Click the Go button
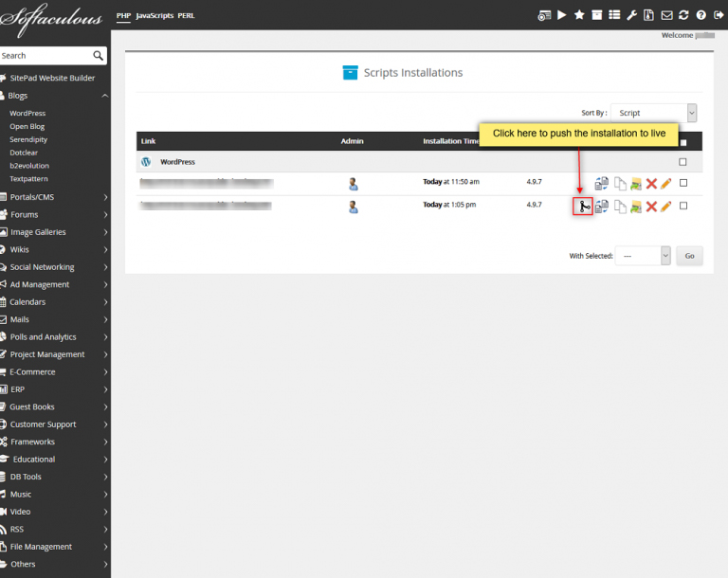Image resolution: width=728 pixels, height=578 pixels. (x=689, y=256)
